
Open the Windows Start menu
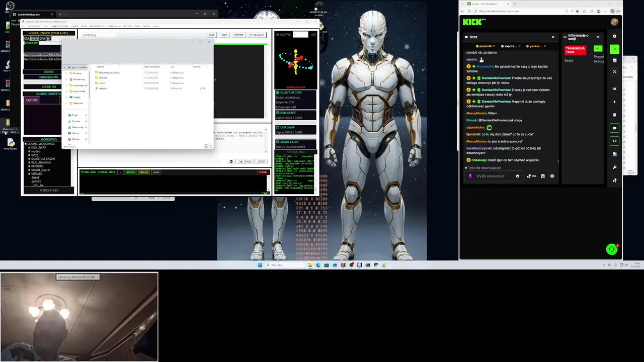point(260,265)
